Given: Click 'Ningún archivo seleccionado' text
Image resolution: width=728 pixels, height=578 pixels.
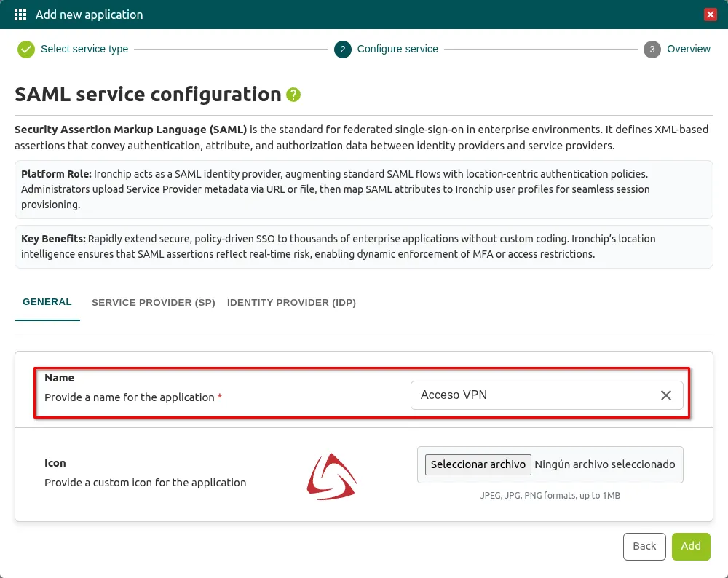Looking at the screenshot, I should click(x=604, y=464).
